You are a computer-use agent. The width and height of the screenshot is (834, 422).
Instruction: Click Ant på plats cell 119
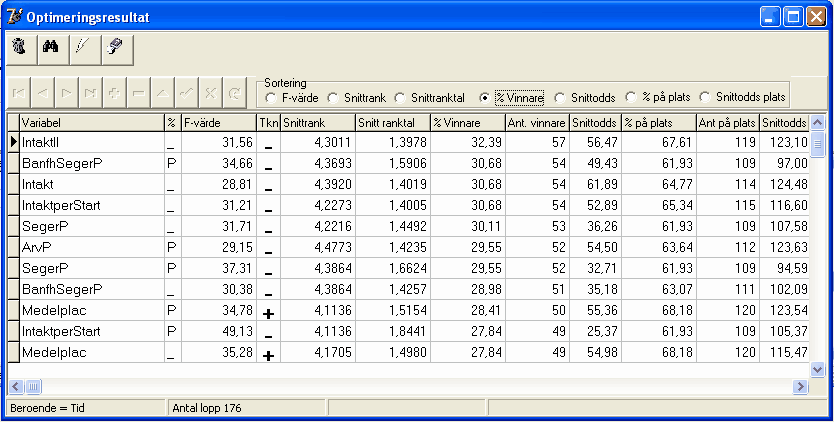click(x=728, y=143)
